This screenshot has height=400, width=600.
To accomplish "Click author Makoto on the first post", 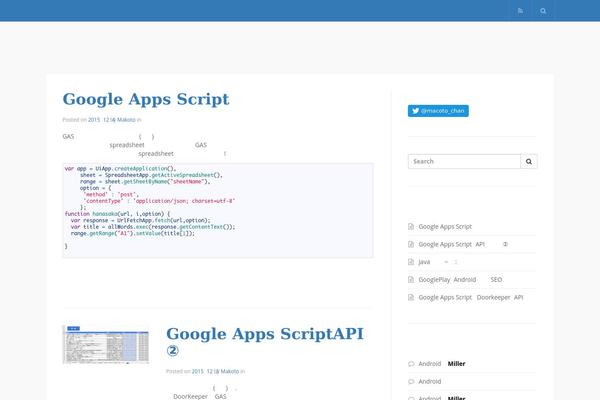I will coord(126,120).
